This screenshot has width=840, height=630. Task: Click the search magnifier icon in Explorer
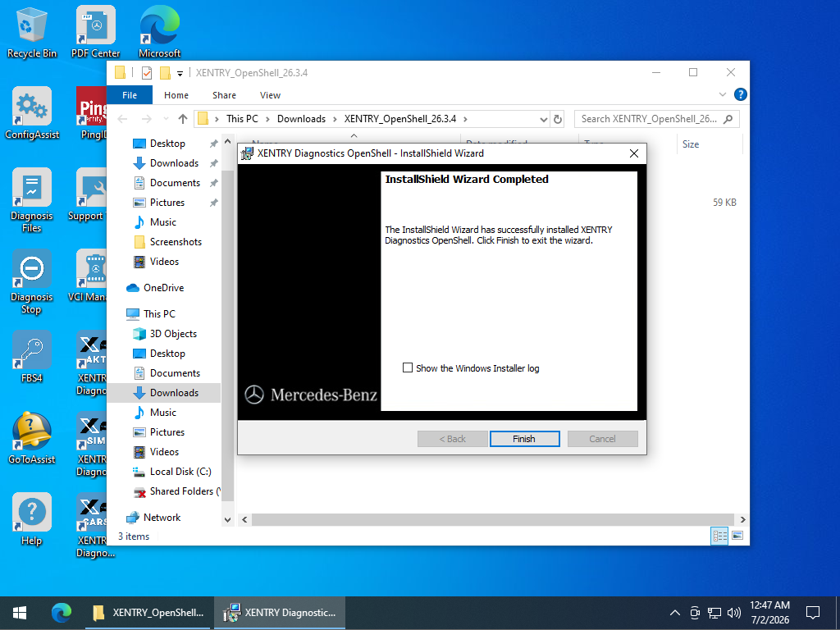[x=728, y=119]
